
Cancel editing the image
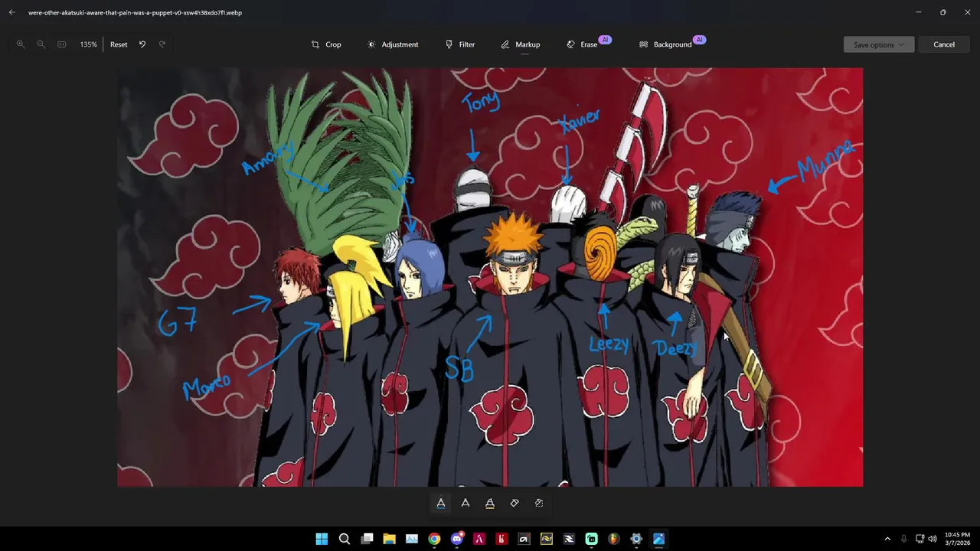(944, 44)
